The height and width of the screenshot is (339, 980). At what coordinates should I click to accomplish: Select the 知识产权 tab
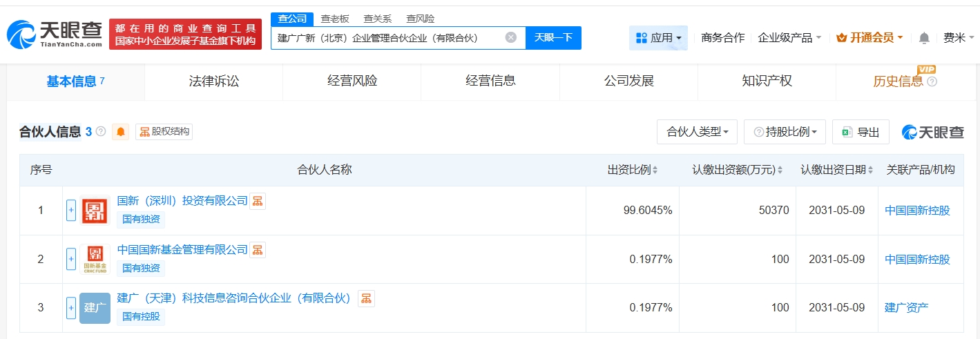point(767,81)
